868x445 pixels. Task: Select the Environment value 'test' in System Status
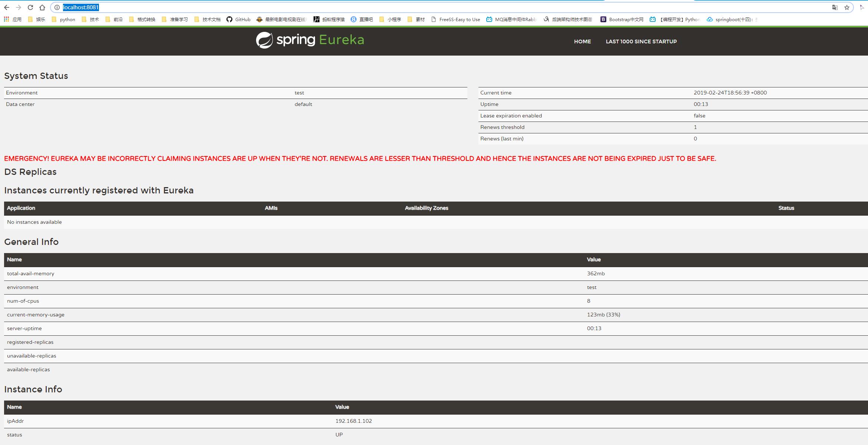[x=299, y=93]
